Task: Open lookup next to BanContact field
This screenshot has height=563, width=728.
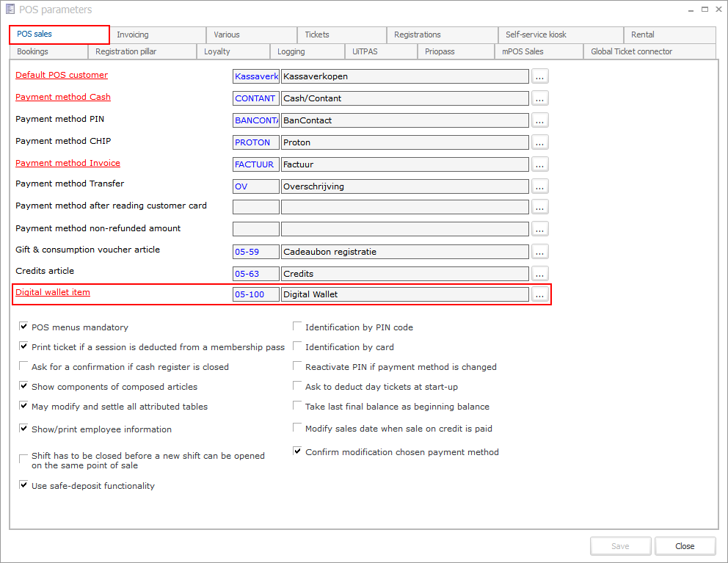Action: (x=539, y=120)
